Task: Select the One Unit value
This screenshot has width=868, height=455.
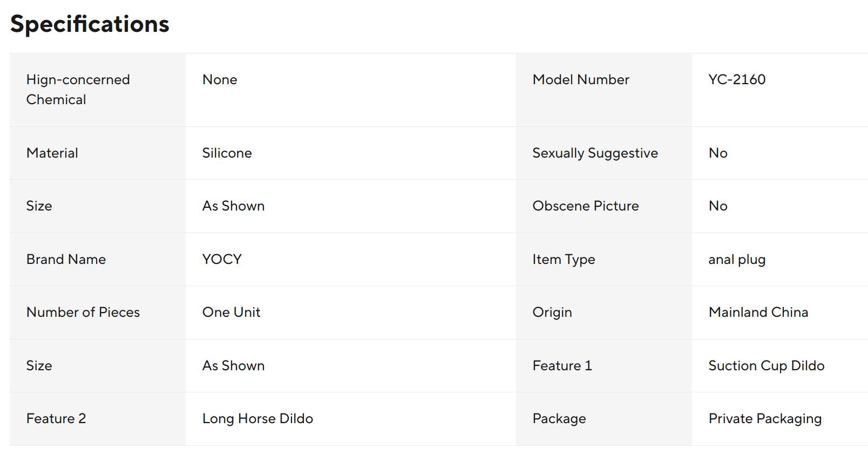Action: 231,312
